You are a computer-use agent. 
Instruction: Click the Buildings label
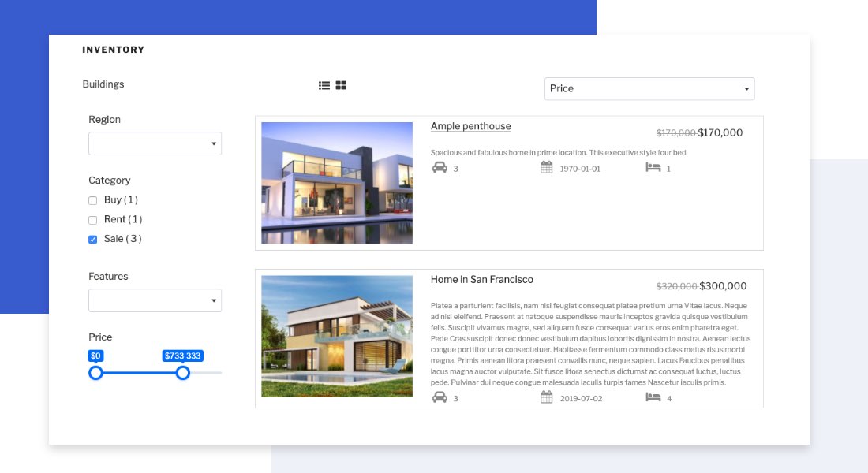pos(103,84)
